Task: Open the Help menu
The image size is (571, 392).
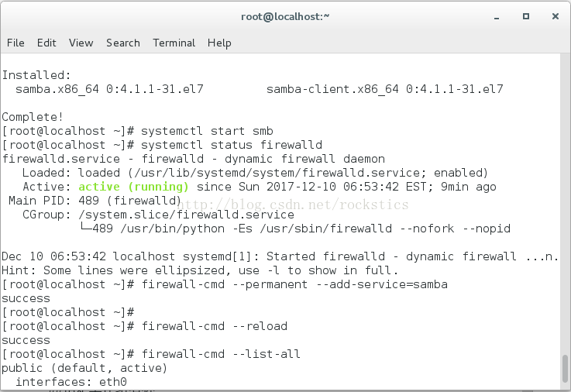Action: click(x=219, y=43)
